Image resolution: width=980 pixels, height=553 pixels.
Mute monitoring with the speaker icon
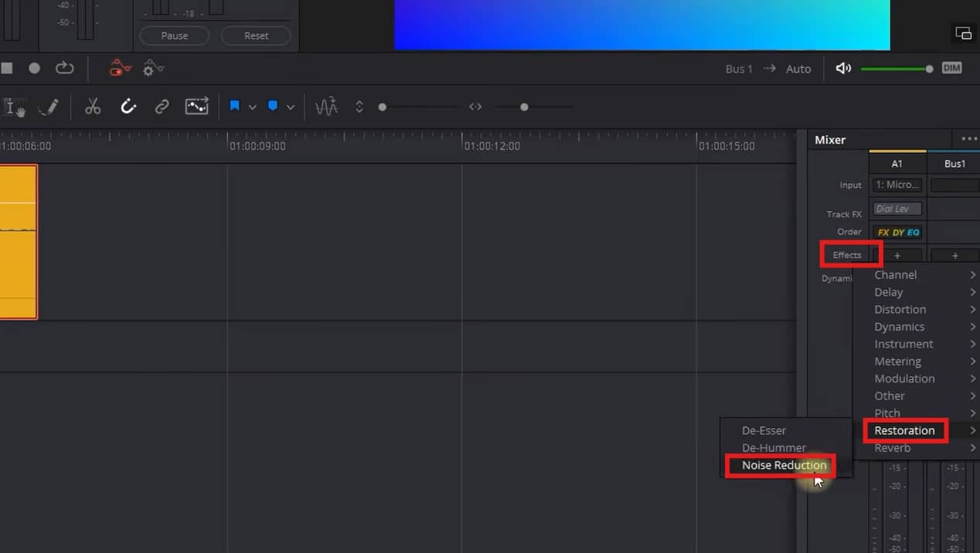pos(843,69)
